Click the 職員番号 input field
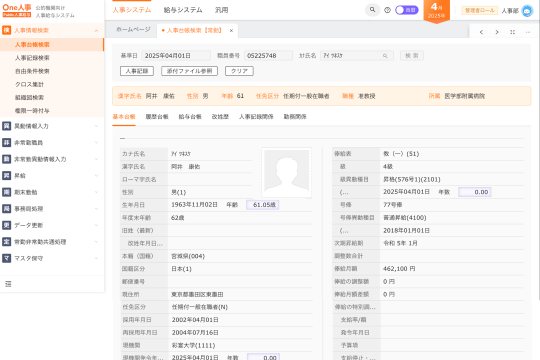Viewport: 540px width, 360px height. 268,56
